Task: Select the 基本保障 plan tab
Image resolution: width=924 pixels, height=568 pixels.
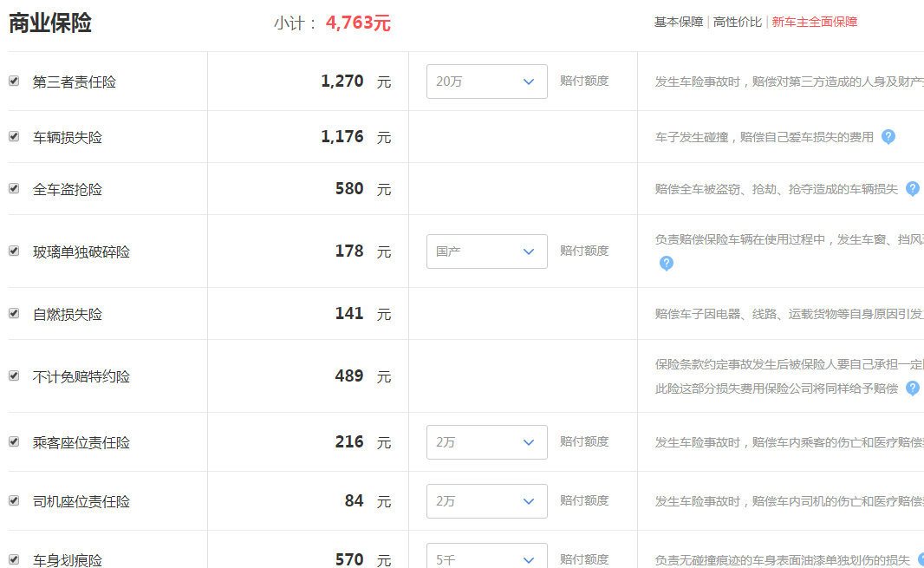Action: click(x=679, y=22)
